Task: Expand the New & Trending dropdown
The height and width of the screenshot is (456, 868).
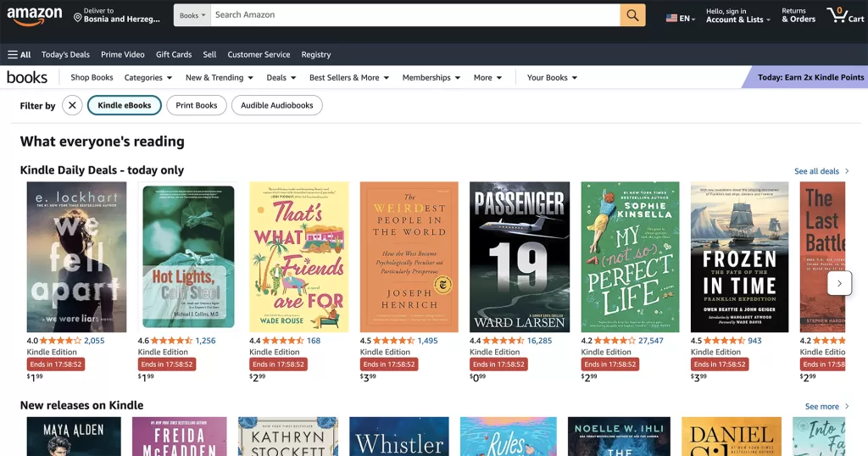Action: (220, 77)
